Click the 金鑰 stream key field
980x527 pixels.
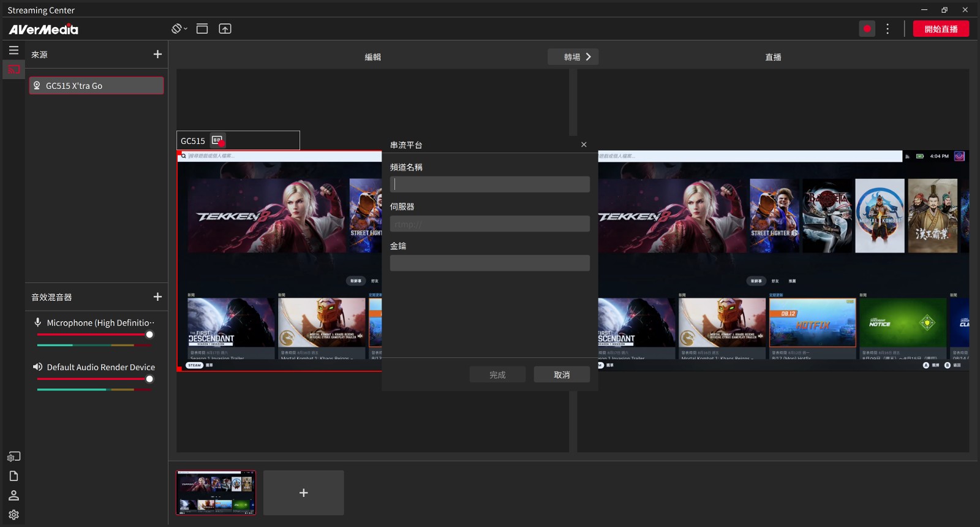[490, 263]
